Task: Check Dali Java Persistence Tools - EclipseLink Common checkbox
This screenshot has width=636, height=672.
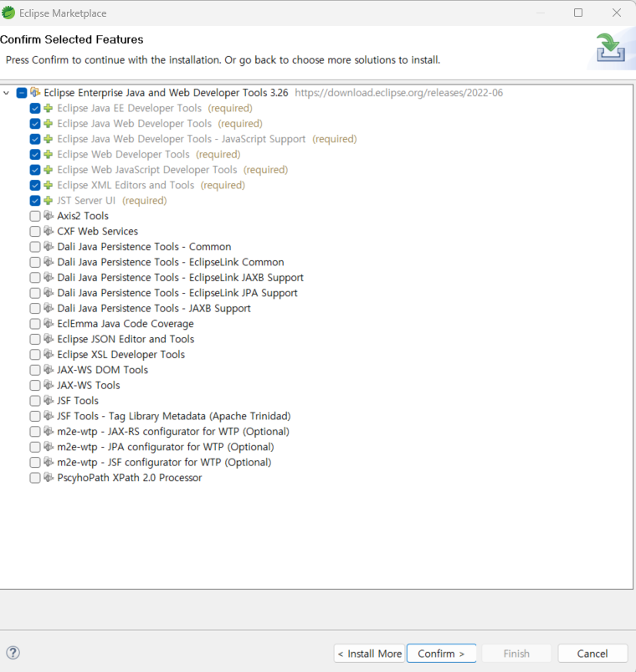Action: click(x=35, y=262)
